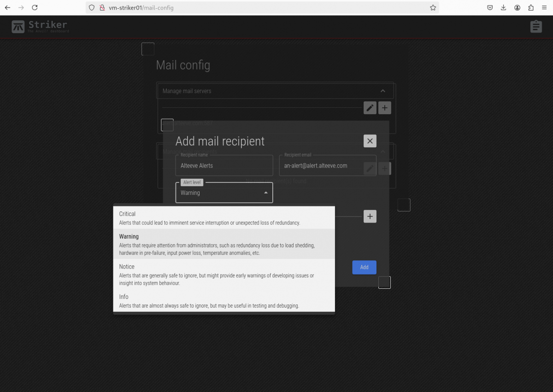Open the Striker clipboard icon in header

click(535, 27)
